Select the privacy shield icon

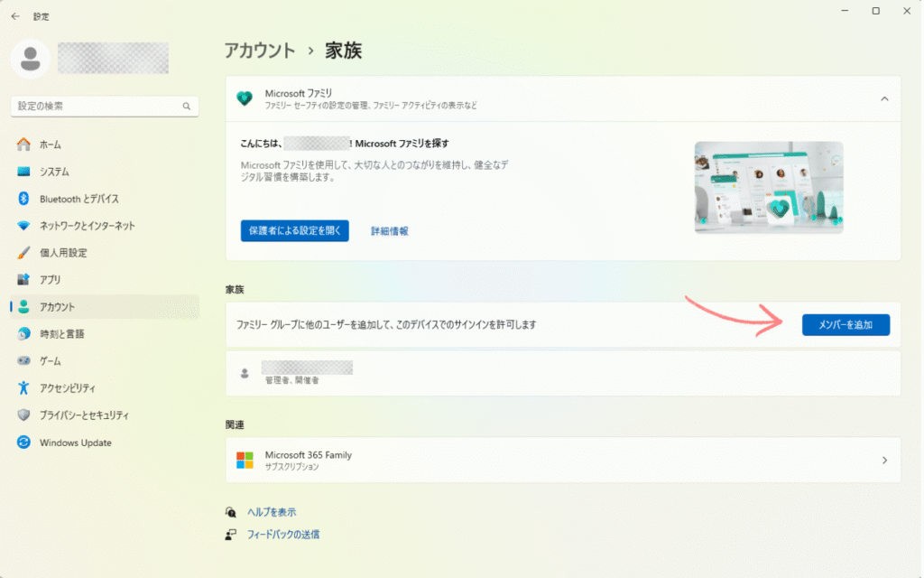23,415
